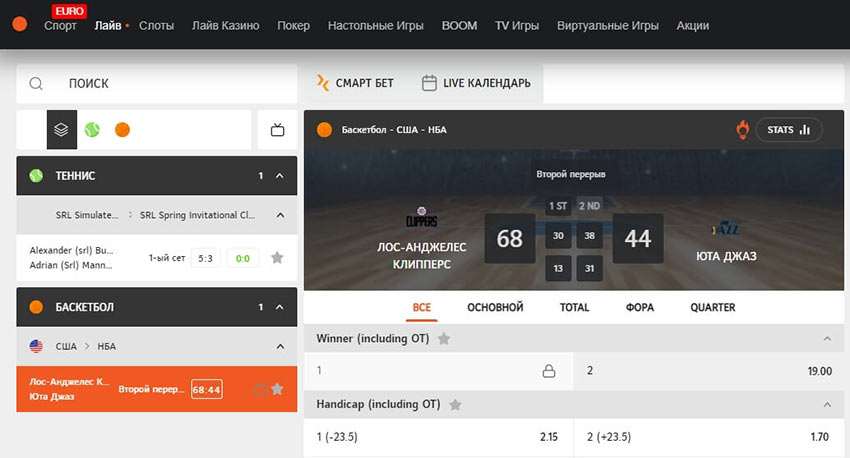Select the 2 ND half tab
The width and height of the screenshot is (850, 458).
tap(589, 206)
